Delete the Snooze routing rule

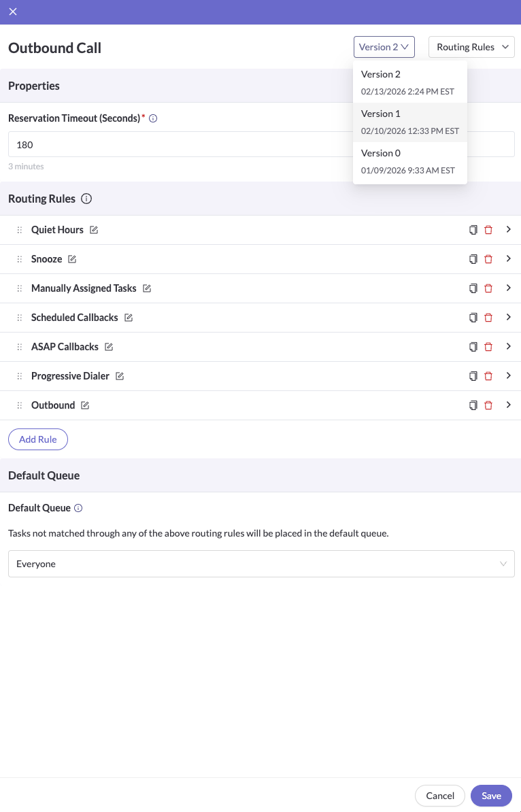click(488, 259)
